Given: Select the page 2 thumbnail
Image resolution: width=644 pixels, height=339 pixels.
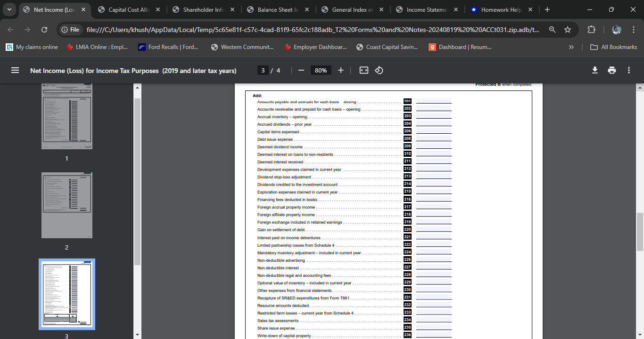Looking at the screenshot, I should tap(67, 205).
